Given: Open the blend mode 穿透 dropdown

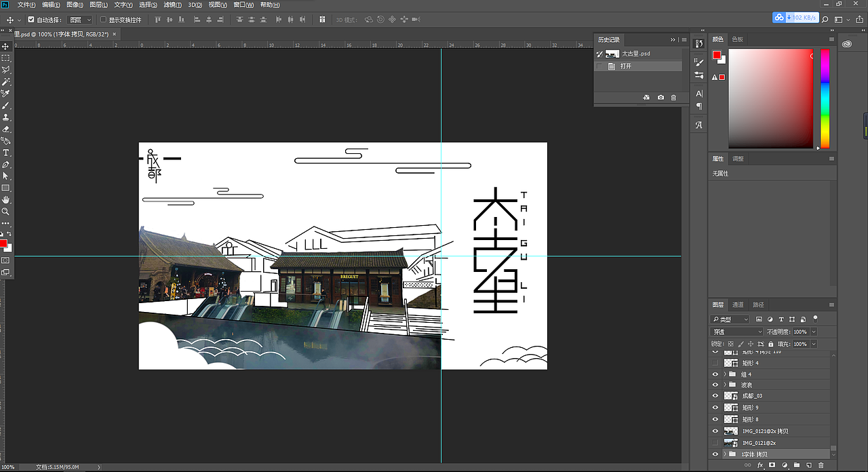Looking at the screenshot, I should pyautogui.click(x=736, y=332).
